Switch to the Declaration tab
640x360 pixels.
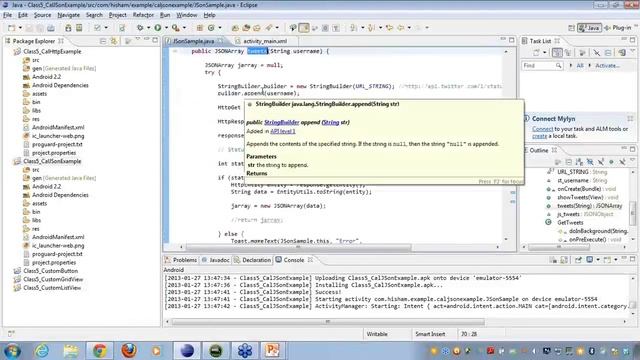253,260
